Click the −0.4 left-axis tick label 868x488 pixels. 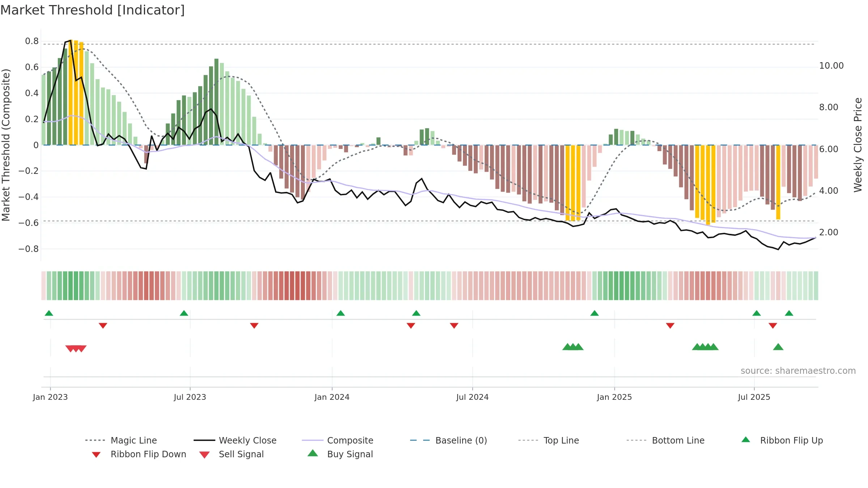(x=29, y=197)
